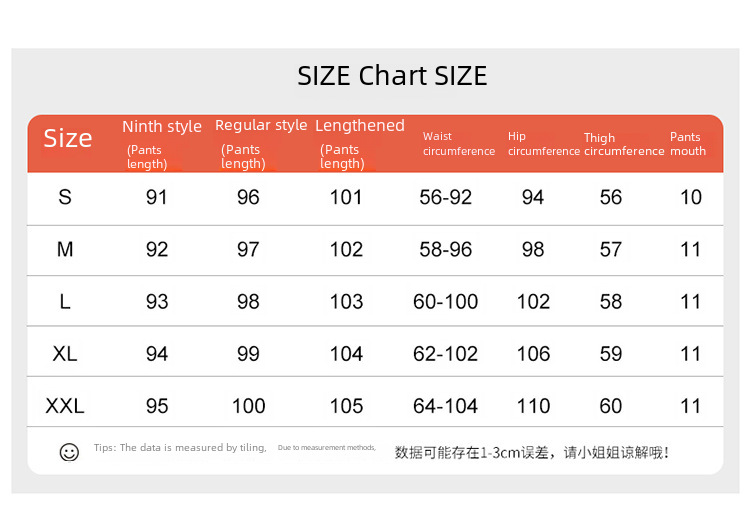Select the "Thigh circumference" header
The image size is (750, 531).
(623, 145)
